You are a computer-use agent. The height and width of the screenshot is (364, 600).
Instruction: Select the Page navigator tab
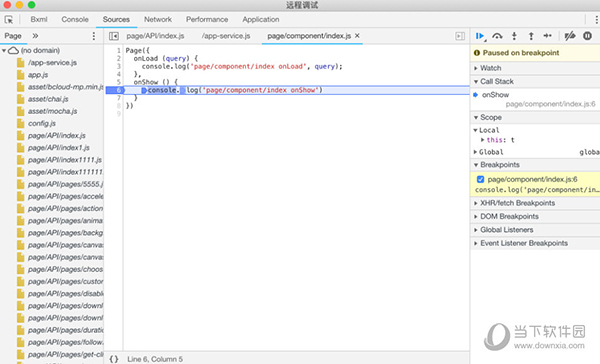pos(13,36)
